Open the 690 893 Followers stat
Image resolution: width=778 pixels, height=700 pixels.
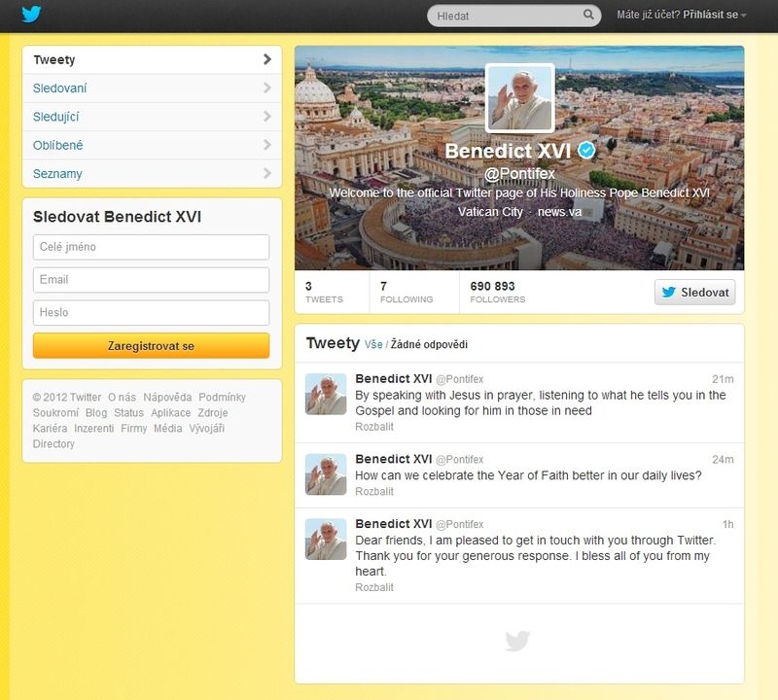tap(498, 293)
